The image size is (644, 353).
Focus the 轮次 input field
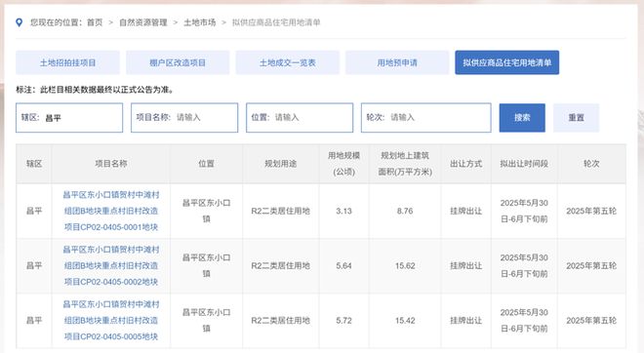coord(425,118)
